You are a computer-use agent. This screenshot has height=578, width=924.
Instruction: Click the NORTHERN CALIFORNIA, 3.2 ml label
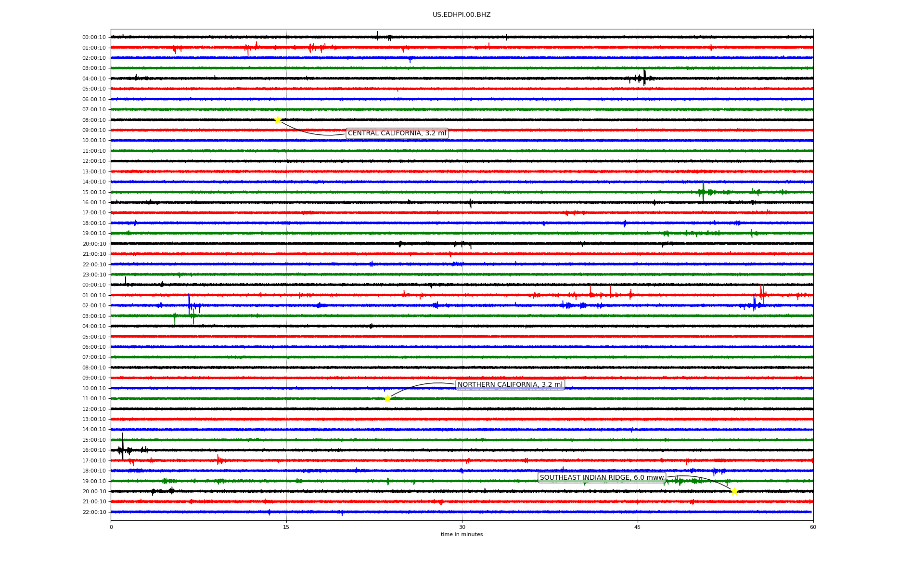tap(510, 385)
